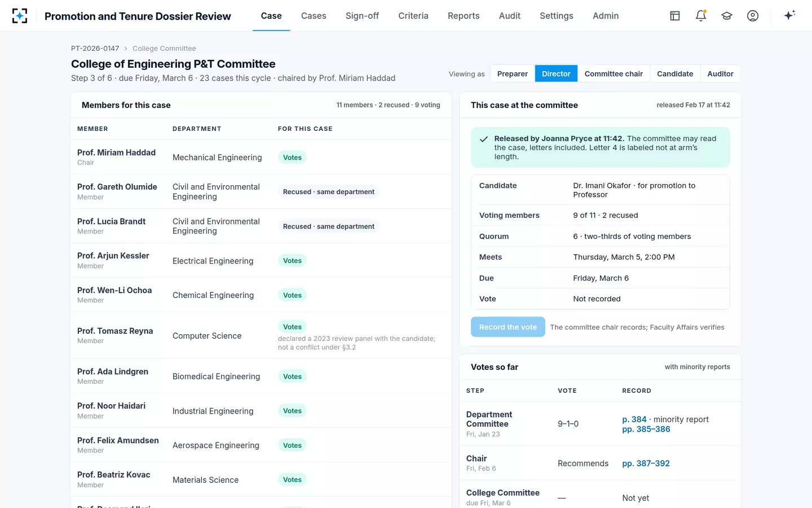Open the Admin tab

[606, 16]
